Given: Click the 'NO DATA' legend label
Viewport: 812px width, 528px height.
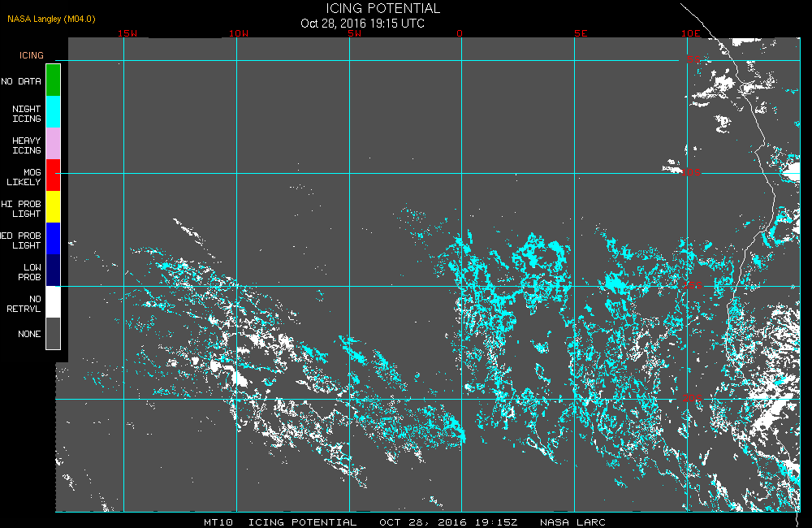Looking at the screenshot, I should pos(21,81).
